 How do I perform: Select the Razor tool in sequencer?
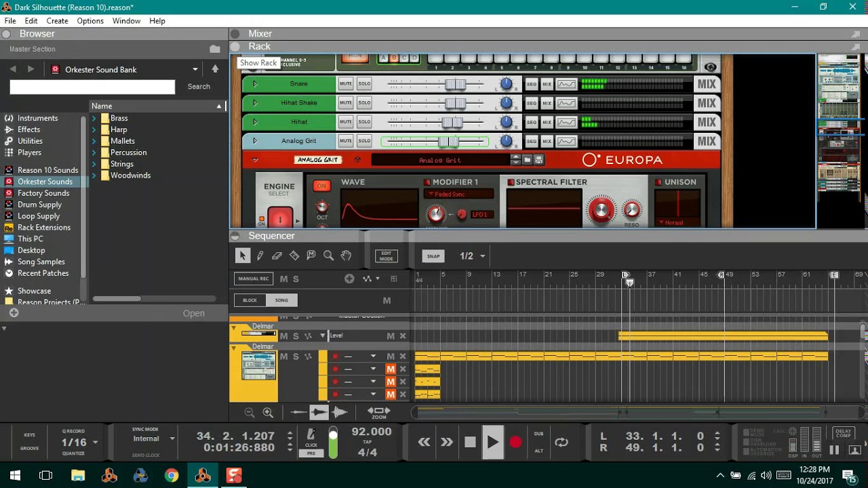(x=294, y=256)
